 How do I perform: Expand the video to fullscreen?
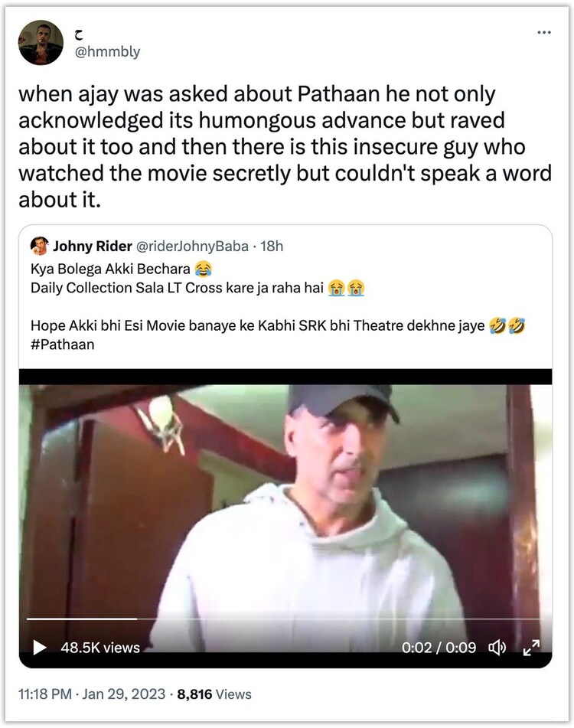point(531,648)
